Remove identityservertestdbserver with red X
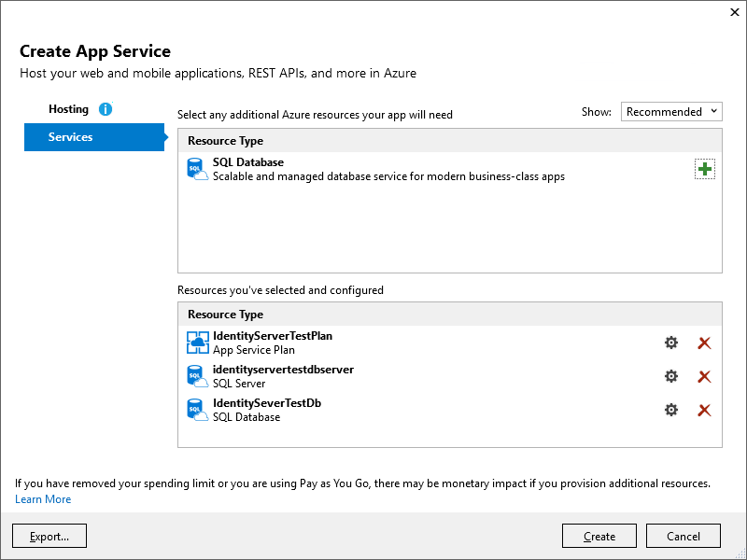This screenshot has width=747, height=560. coord(704,377)
